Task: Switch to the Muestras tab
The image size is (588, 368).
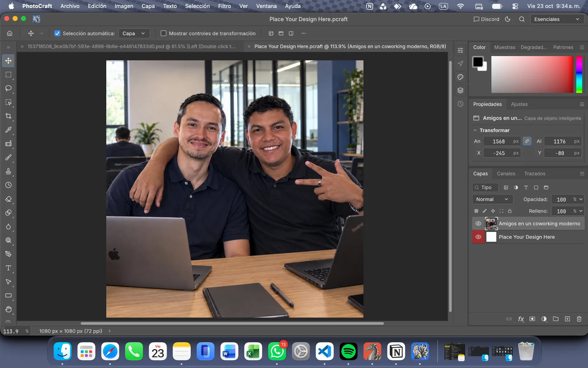Action: point(505,47)
